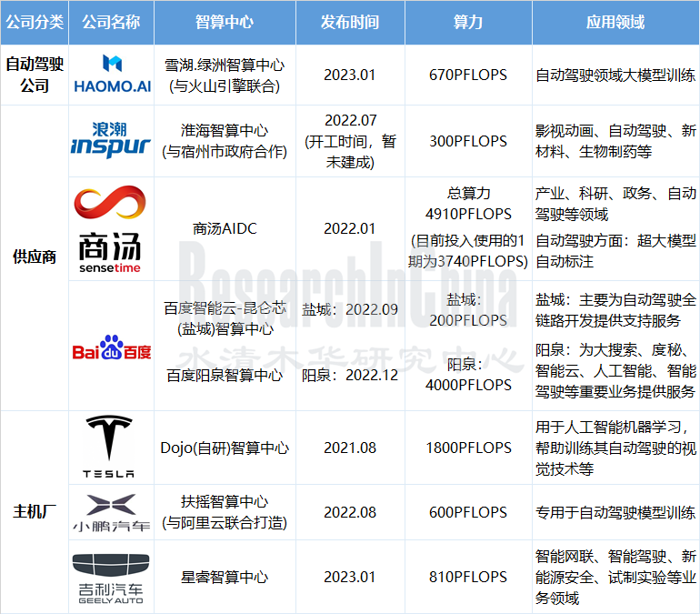Click 自动驾驶方面：超大模型自动标注 text

615,251
